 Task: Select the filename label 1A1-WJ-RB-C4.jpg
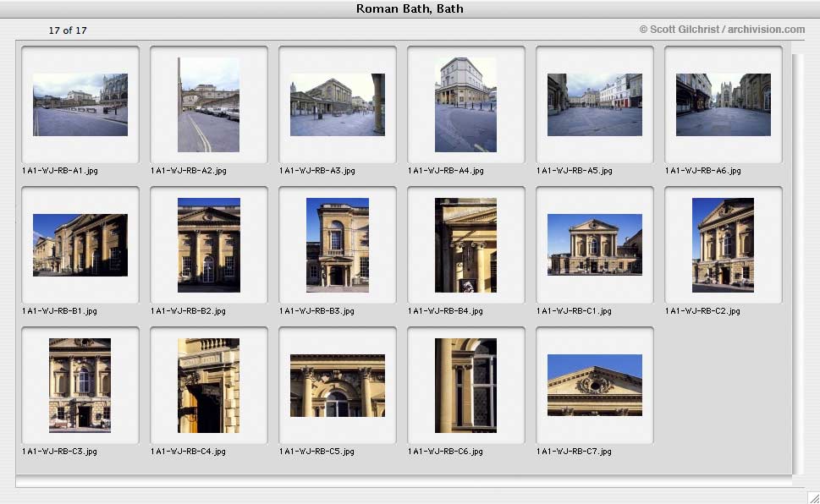click(188, 452)
